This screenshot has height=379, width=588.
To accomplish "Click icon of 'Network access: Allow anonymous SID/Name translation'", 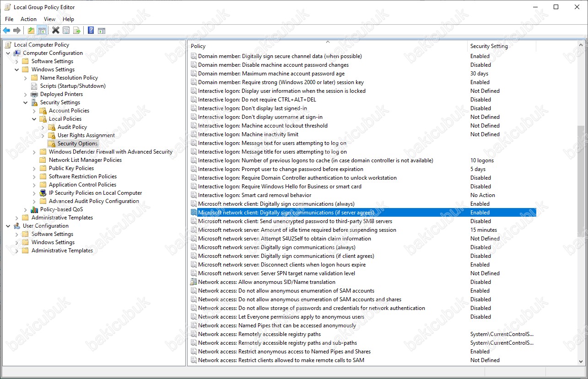I will click(x=194, y=282).
